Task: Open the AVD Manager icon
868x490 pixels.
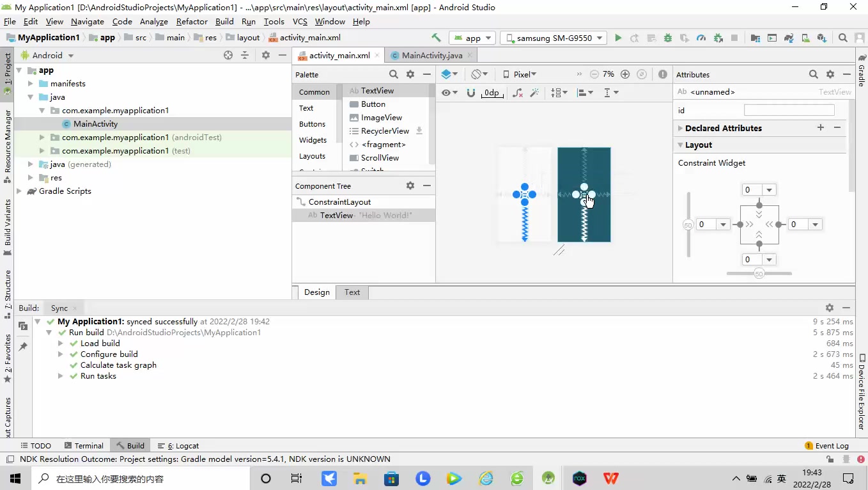Action: click(805, 38)
